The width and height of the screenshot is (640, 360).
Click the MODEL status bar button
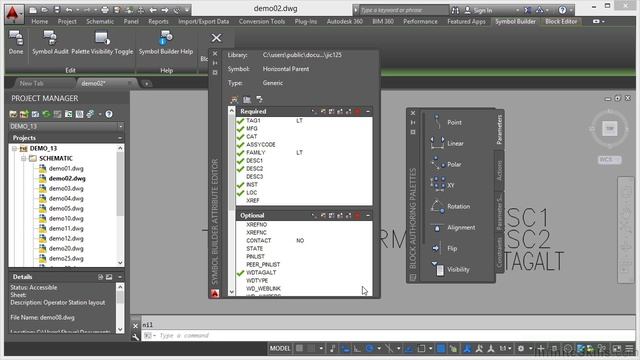point(280,348)
